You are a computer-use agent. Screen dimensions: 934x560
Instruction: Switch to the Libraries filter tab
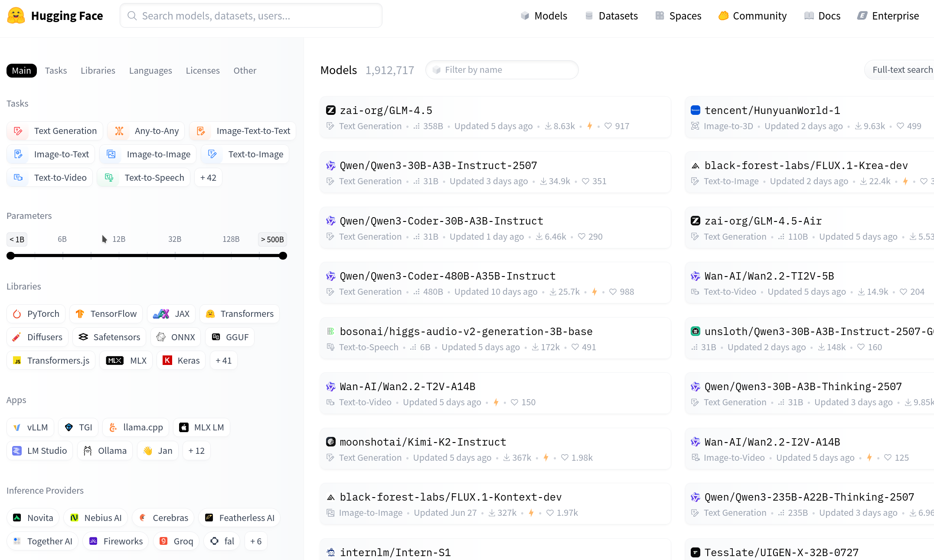tap(98, 71)
